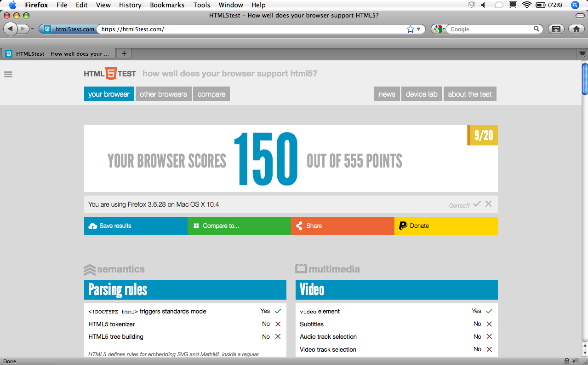The height and width of the screenshot is (365, 588).
Task: Open the Bookmarks menu
Action: (x=167, y=5)
